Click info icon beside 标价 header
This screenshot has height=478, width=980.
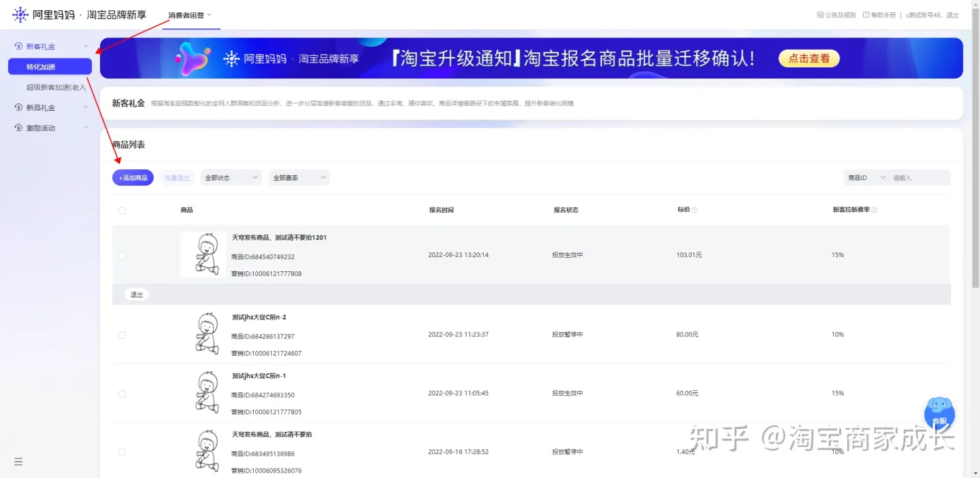coord(695,210)
